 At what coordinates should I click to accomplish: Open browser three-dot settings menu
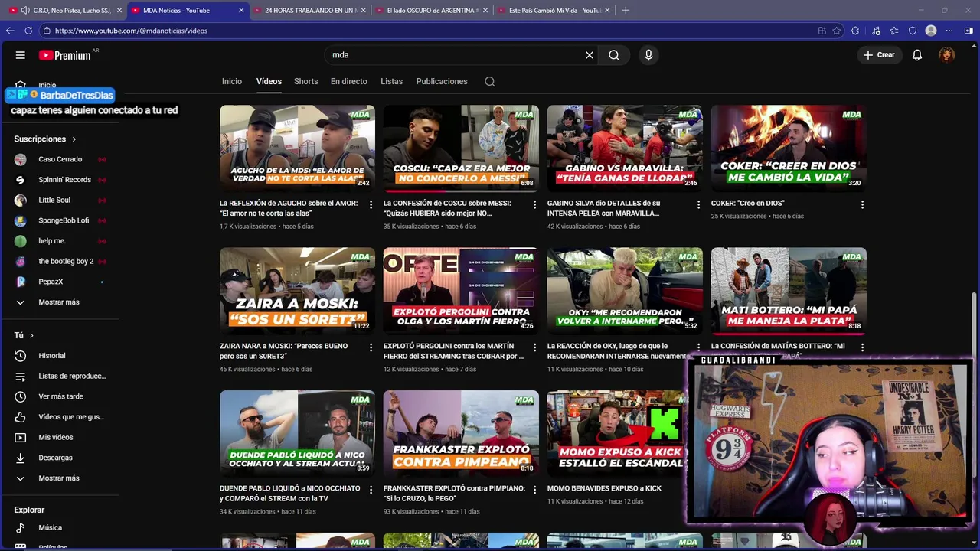click(x=949, y=31)
